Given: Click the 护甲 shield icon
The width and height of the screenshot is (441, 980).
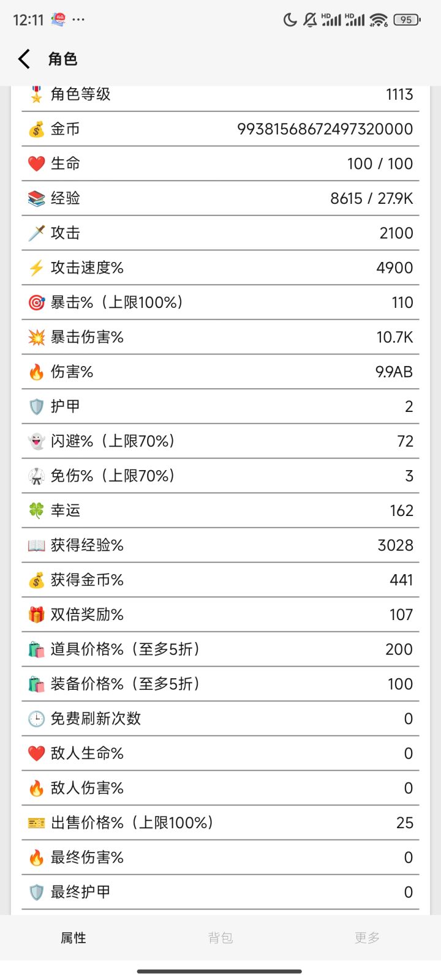Looking at the screenshot, I should tap(36, 406).
